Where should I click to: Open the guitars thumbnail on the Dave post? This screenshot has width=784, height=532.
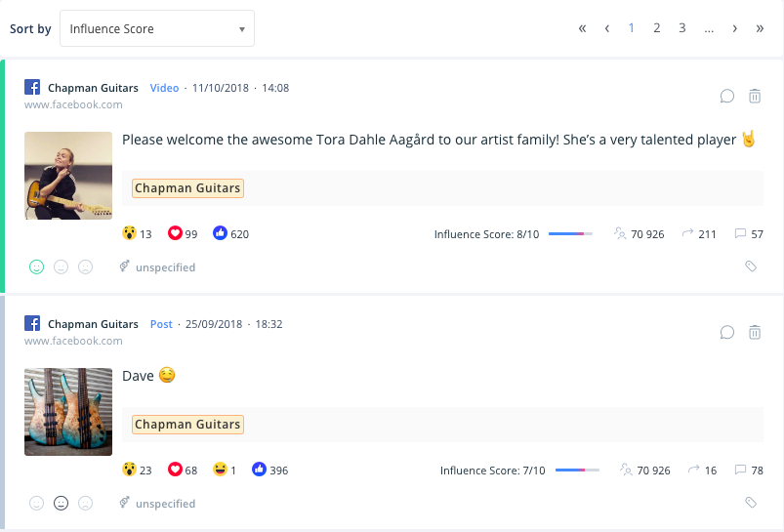(x=68, y=412)
